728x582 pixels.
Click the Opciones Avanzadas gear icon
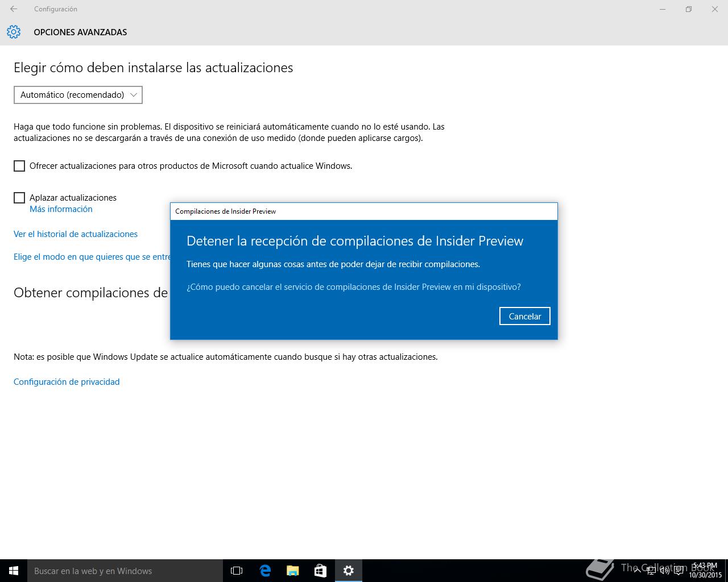[x=14, y=32]
